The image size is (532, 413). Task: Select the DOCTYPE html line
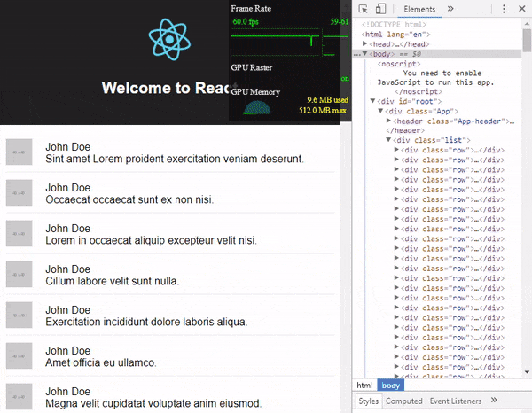click(394, 25)
